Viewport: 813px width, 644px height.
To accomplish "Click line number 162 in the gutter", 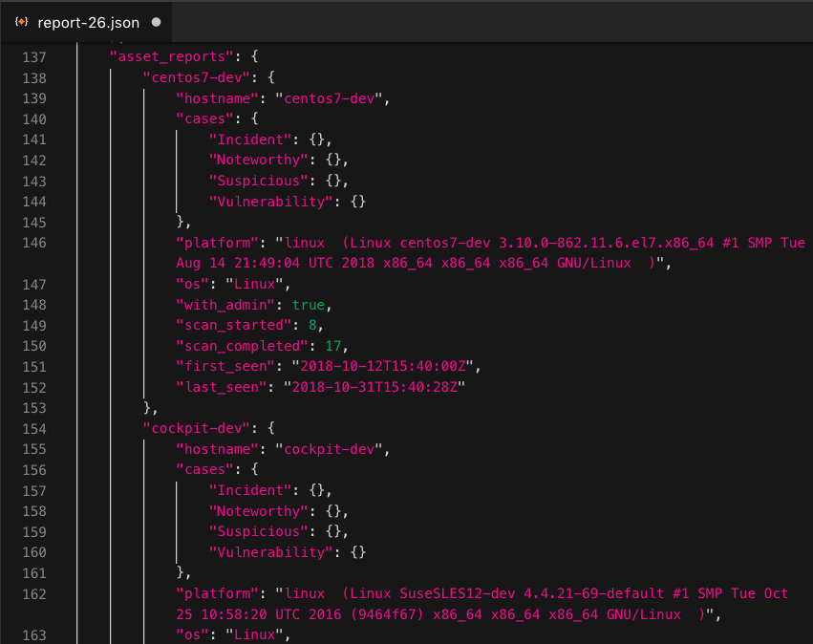I will point(32,593).
